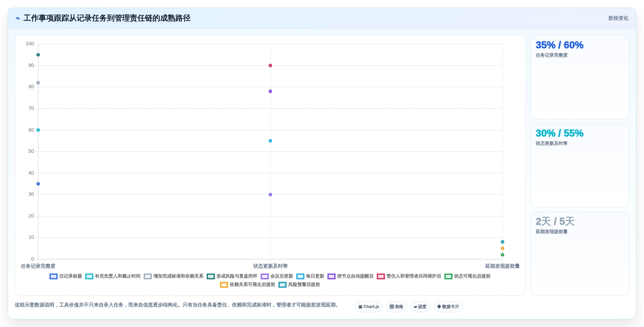
Task: Click the 任务记录完整度 card caption
Action: point(551,55)
